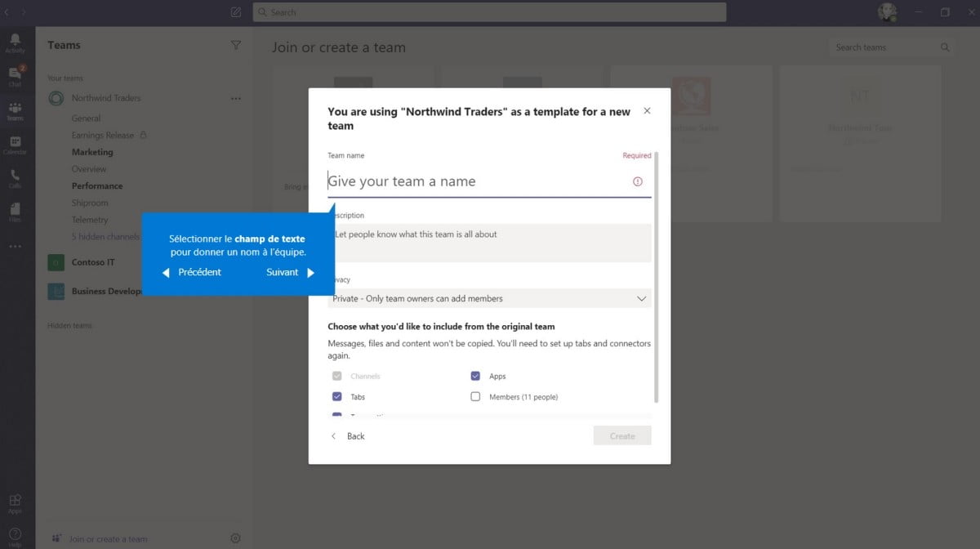Viewport: 980px width, 549px height.
Task: Click Join or create a team link
Action: pos(109,539)
